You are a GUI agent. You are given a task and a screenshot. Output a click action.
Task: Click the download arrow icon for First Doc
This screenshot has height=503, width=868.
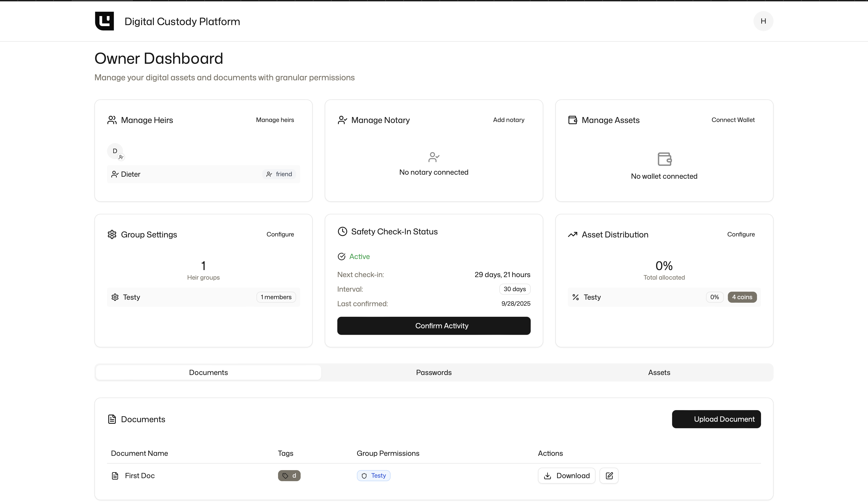click(x=547, y=476)
